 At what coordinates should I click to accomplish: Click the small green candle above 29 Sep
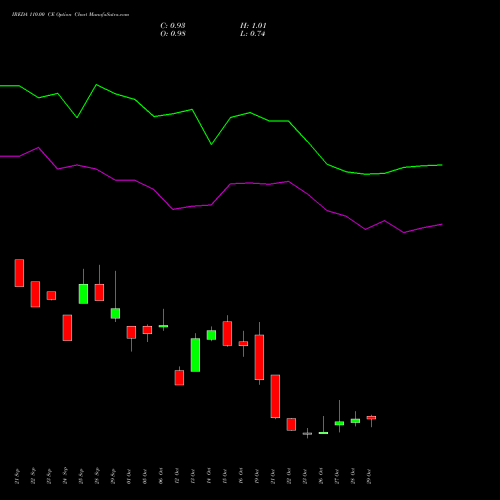click(115, 313)
